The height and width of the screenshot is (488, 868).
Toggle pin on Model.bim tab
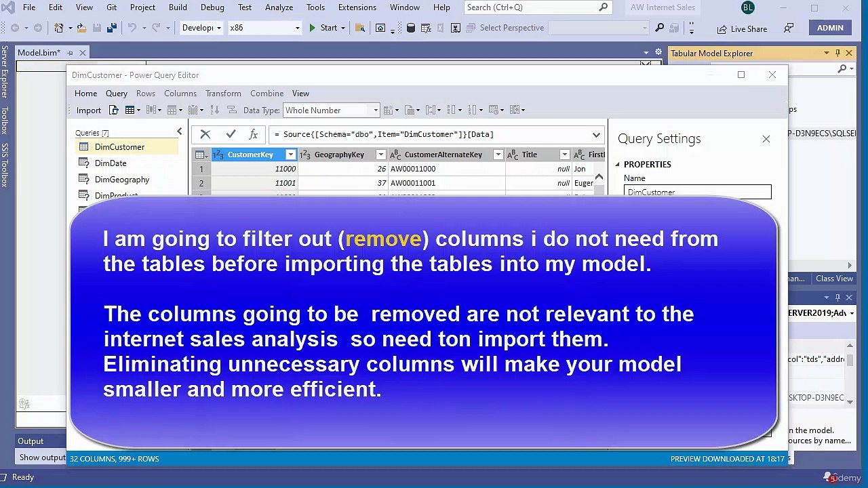(71, 53)
